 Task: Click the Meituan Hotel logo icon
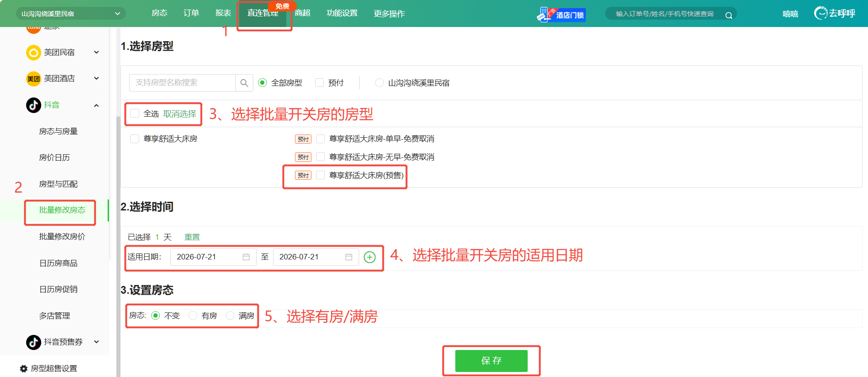coord(33,79)
